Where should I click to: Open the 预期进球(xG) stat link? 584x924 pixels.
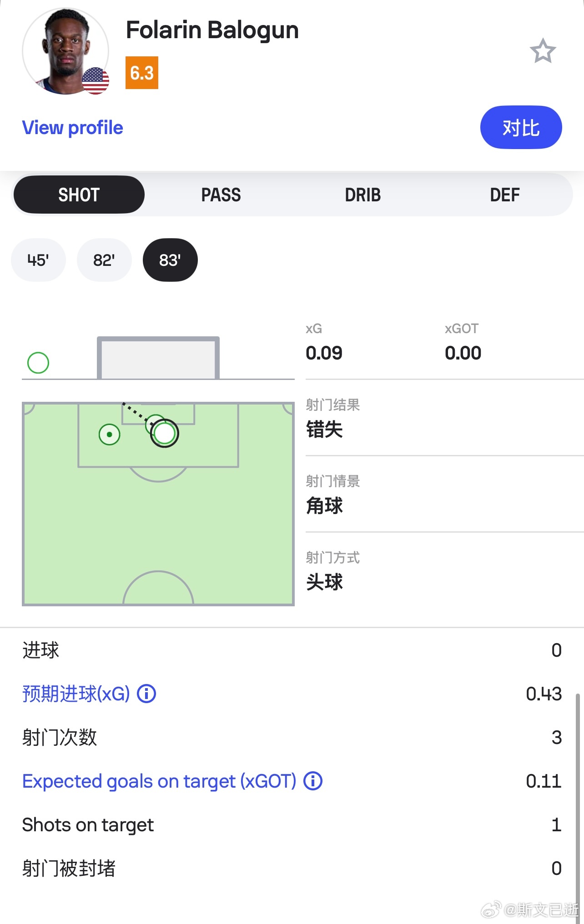coord(76,694)
